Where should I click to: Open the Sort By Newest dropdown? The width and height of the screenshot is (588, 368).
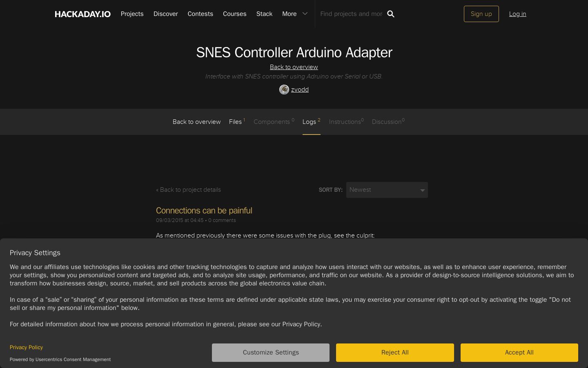tap(387, 190)
